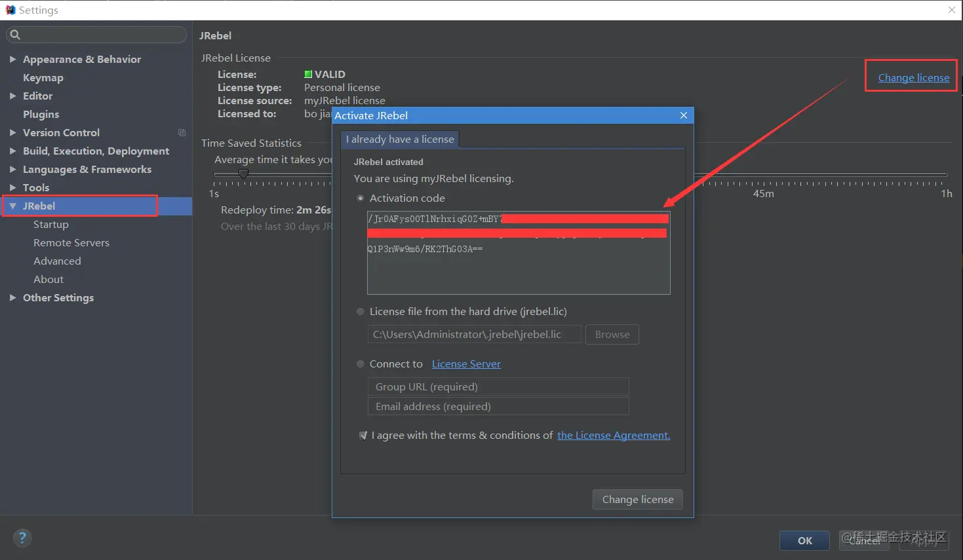Screen dimensions: 963x560
Task: Click the 'JRebel activated' heading text
Action: click(x=389, y=162)
